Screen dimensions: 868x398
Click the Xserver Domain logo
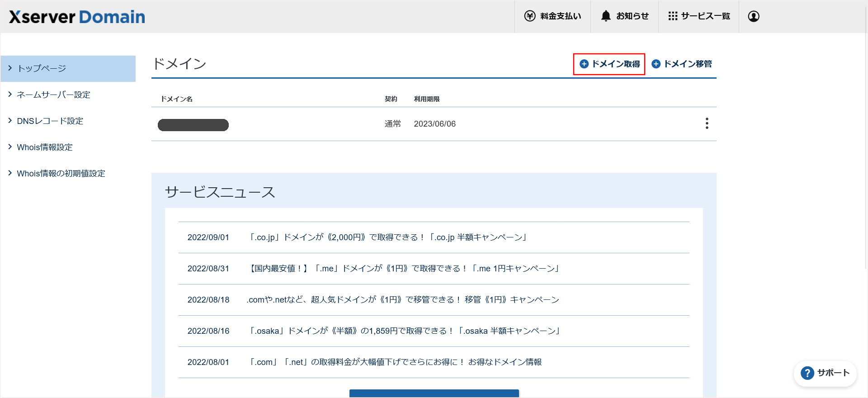[x=77, y=17]
